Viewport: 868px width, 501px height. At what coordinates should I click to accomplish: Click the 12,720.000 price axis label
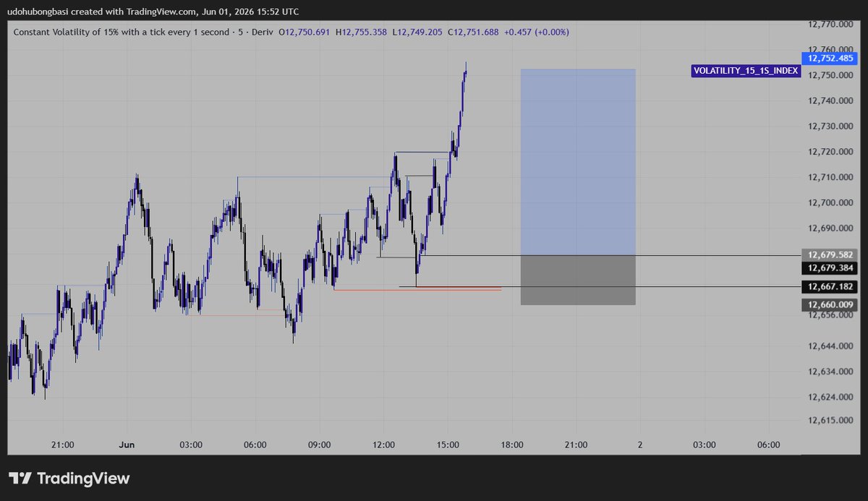pyautogui.click(x=831, y=152)
